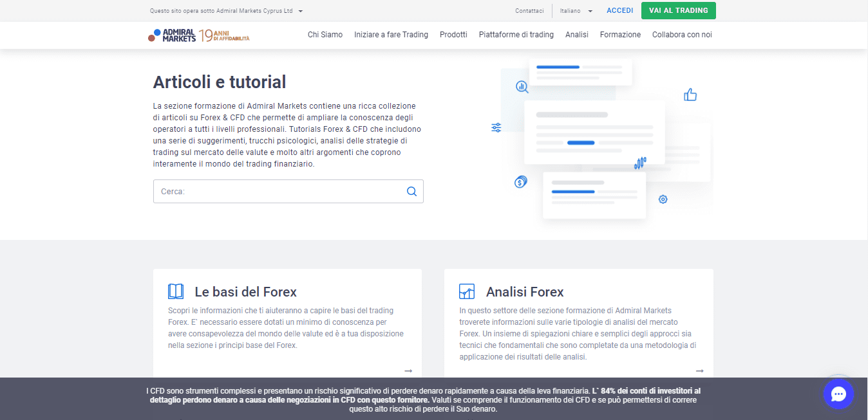Viewport: 868px width, 420px height.
Task: Open the Italiano language dropdown
Action: pyautogui.click(x=576, y=11)
